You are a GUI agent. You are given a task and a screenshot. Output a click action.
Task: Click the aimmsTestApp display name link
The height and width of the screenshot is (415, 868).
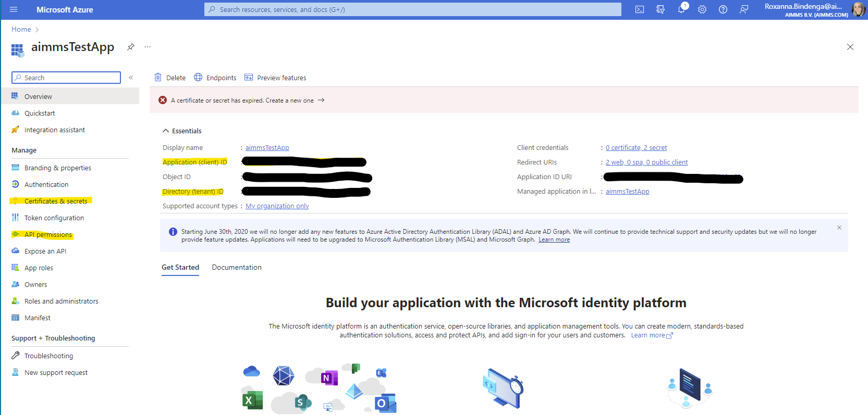tap(267, 147)
